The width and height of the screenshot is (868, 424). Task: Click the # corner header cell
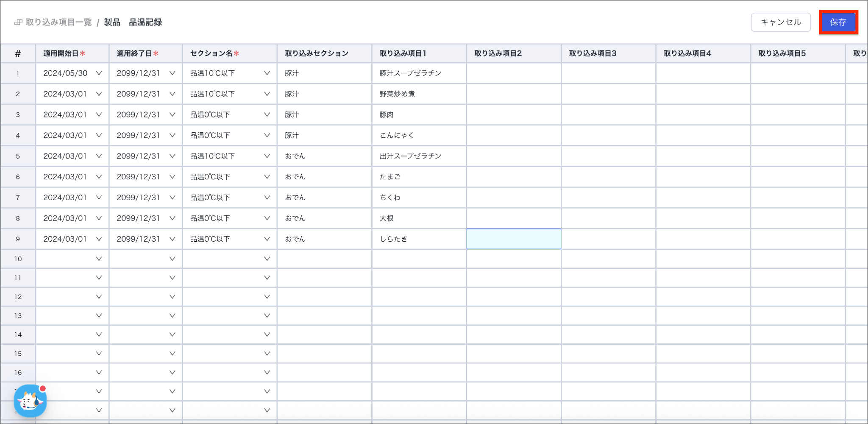(18, 53)
